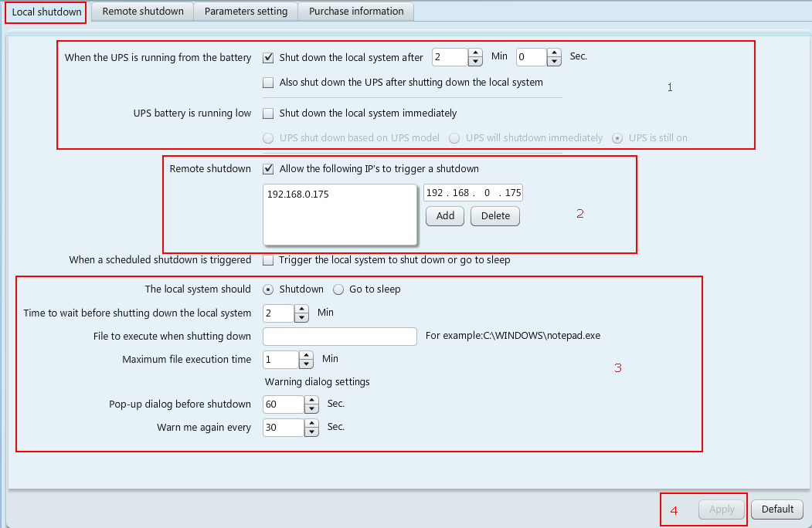The width and height of the screenshot is (812, 528).
Task: Decrease battery shutdown seconds with down arrow
Action: pyautogui.click(x=554, y=62)
